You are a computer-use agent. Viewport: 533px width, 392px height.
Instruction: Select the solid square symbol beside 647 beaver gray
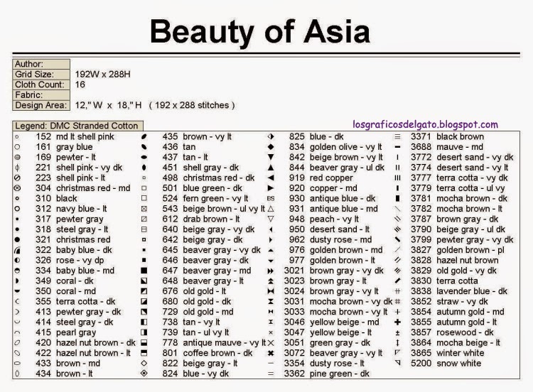pyautogui.click(x=144, y=271)
